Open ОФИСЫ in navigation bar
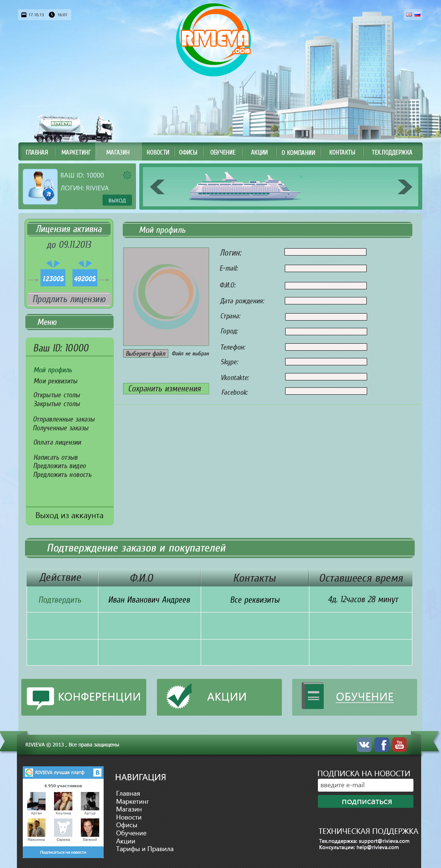The width and height of the screenshot is (441, 868). click(188, 152)
